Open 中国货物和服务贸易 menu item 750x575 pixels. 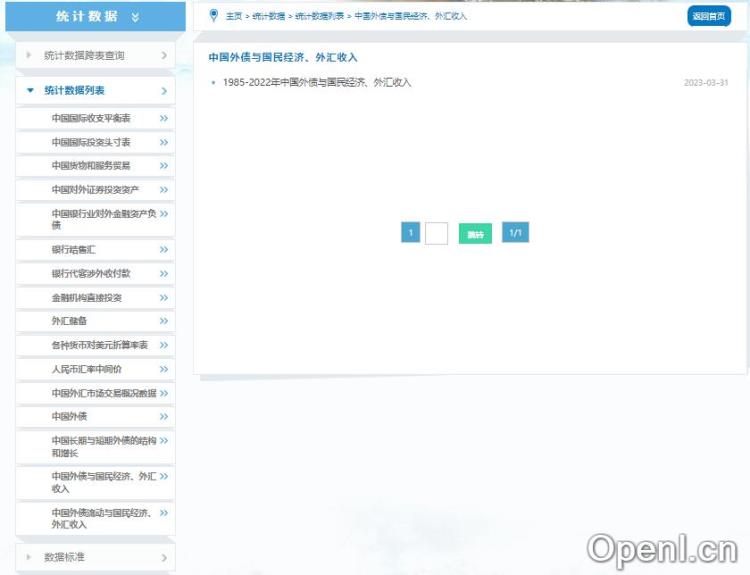click(x=95, y=166)
